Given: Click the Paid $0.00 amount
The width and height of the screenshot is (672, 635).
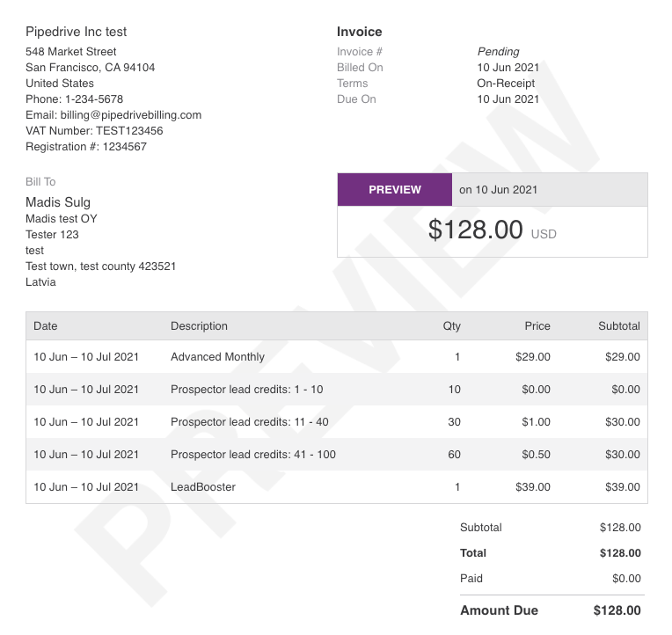Looking at the screenshot, I should pyautogui.click(x=626, y=579).
